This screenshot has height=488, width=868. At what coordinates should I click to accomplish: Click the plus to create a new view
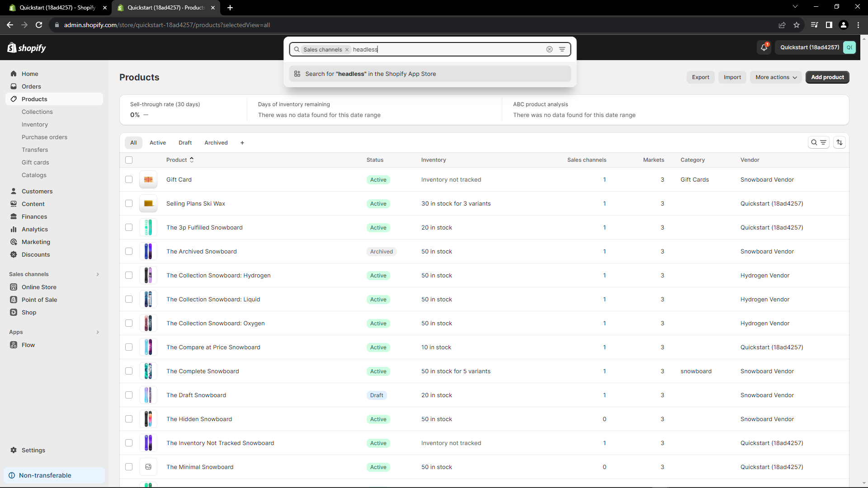[x=242, y=142]
